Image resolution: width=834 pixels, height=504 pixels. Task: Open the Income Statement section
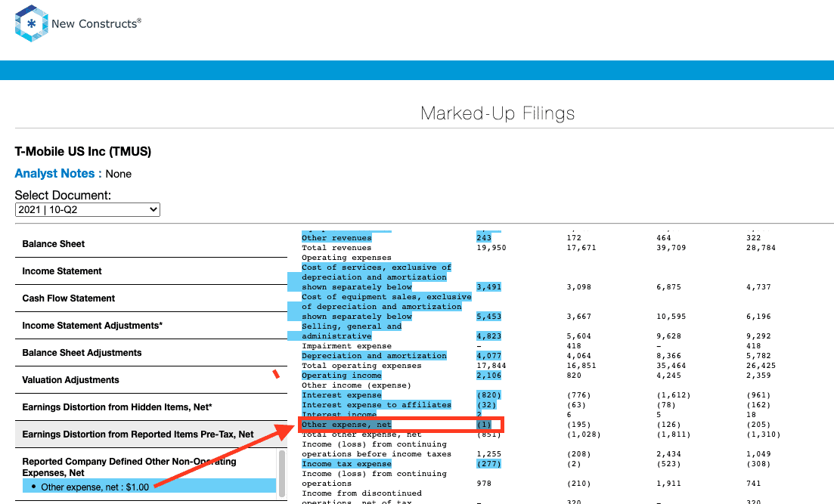[151, 271]
